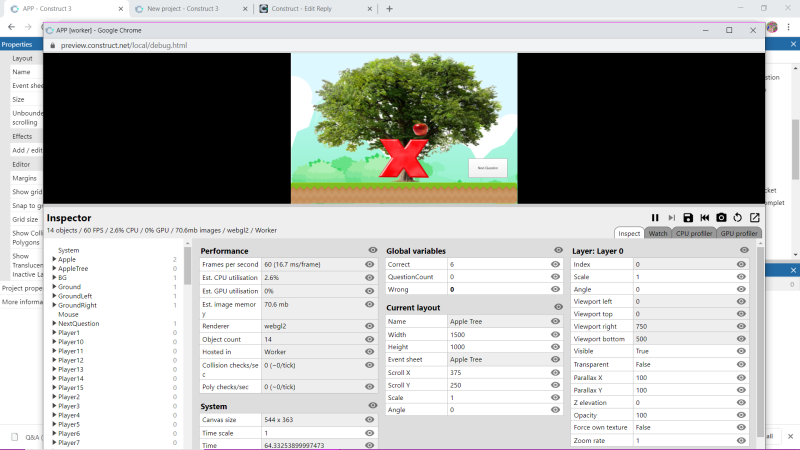The width and height of the screenshot is (800, 450).
Task: Select Player15 in the object tree
Action: (70, 388)
